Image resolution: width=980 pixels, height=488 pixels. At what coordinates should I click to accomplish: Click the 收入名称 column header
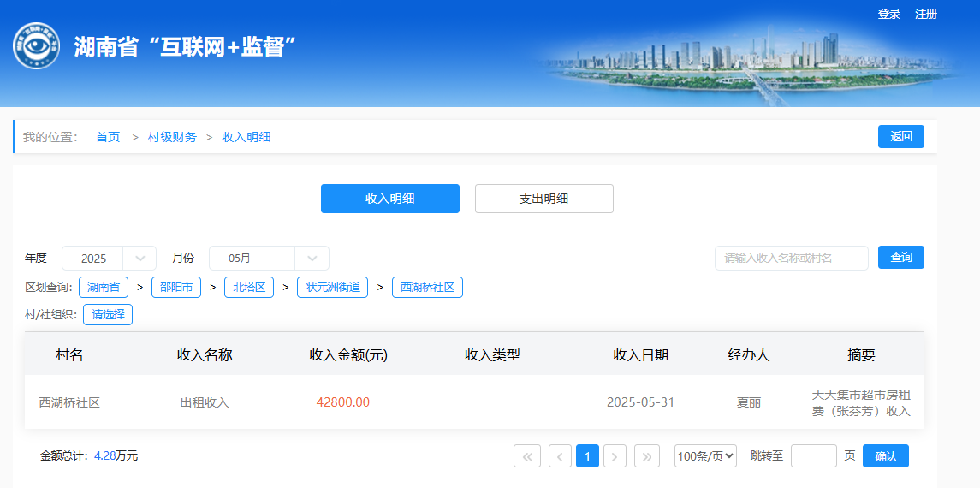(x=205, y=355)
